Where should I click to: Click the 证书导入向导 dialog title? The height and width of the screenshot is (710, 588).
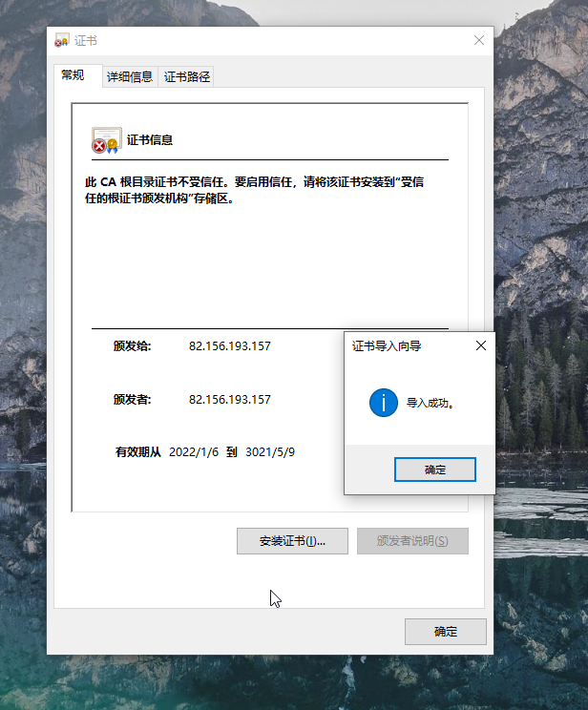(x=387, y=346)
